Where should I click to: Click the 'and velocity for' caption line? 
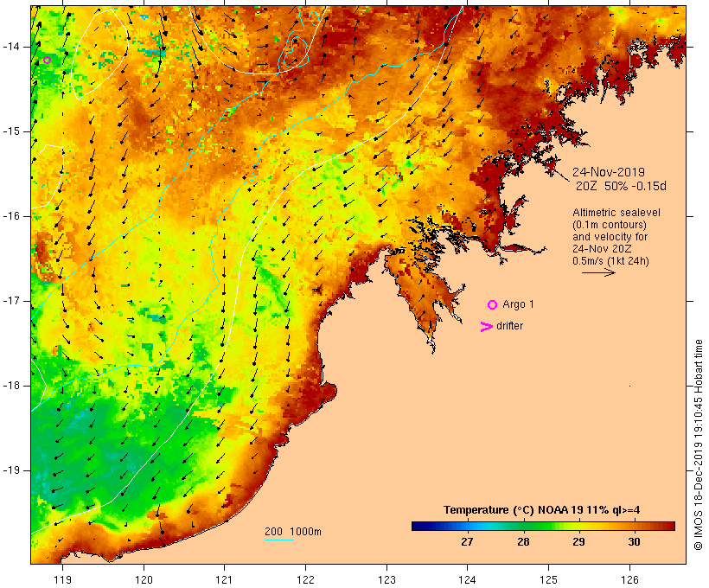[x=610, y=237]
